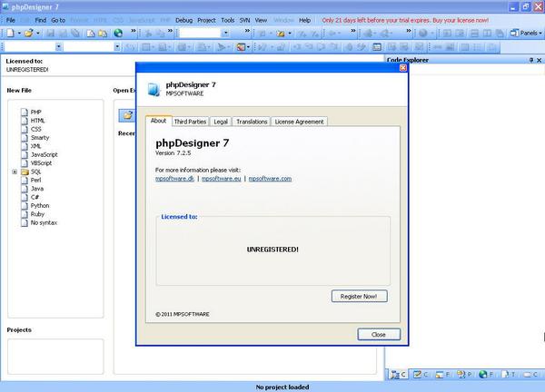Select the bottom panel tab with window layout icon
545x392 pixels.
[442, 374]
